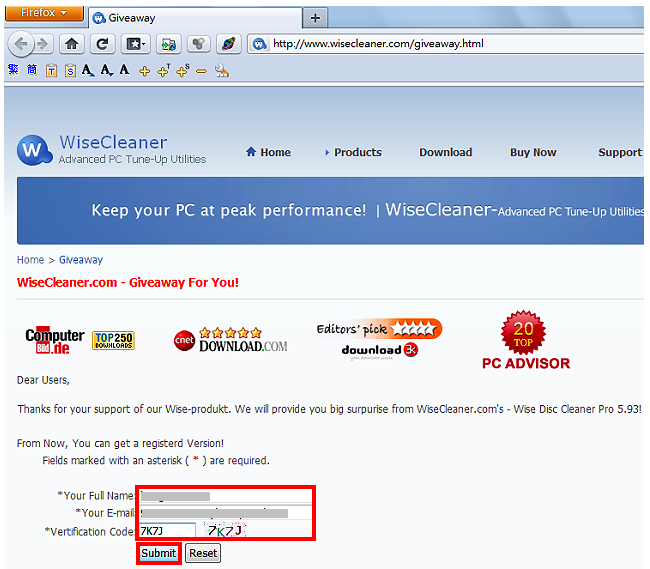This screenshot has height=569, width=650.
Task: Convert page to Traditional Chinese (繁)
Action: coord(13,70)
